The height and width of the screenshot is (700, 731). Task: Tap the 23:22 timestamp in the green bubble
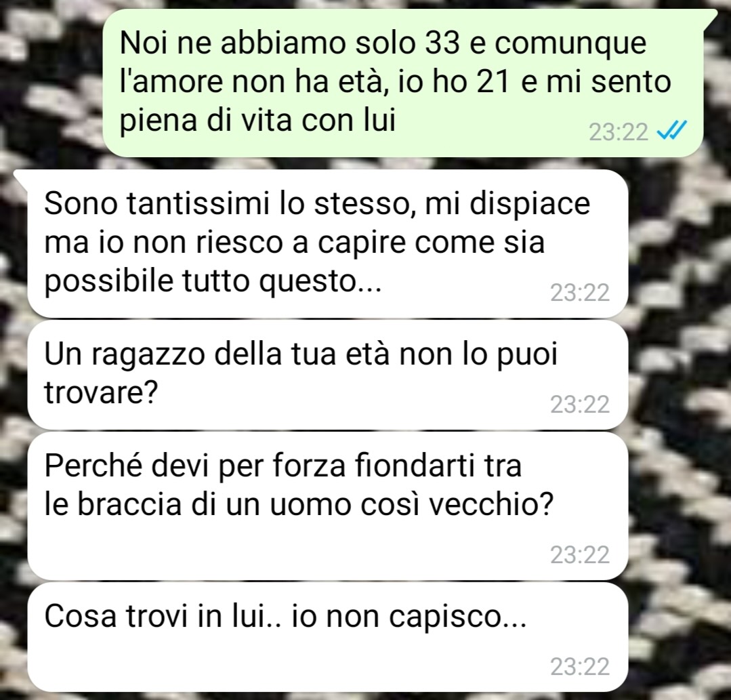tap(618, 132)
